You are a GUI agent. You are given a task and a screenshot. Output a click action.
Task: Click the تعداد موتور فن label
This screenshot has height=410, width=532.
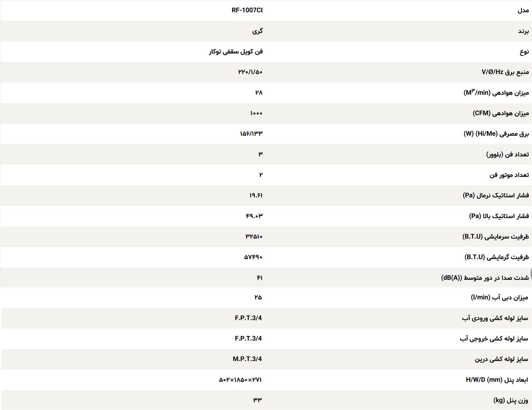[x=509, y=175]
